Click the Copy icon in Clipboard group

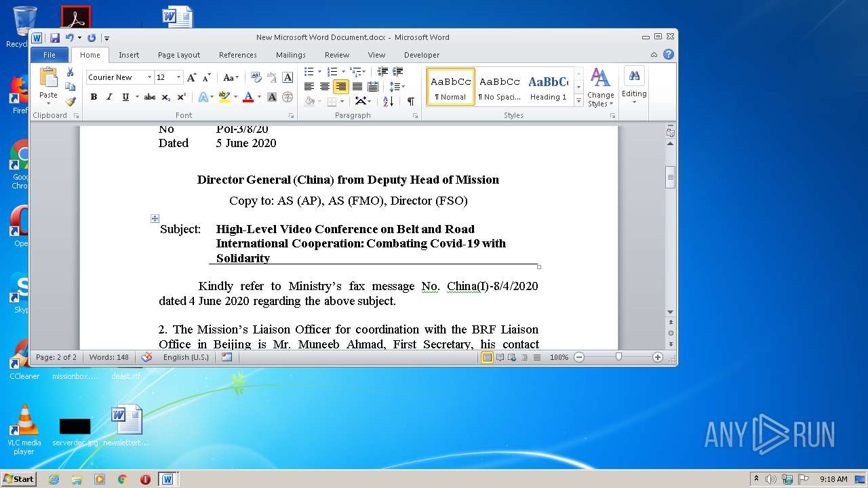70,87
